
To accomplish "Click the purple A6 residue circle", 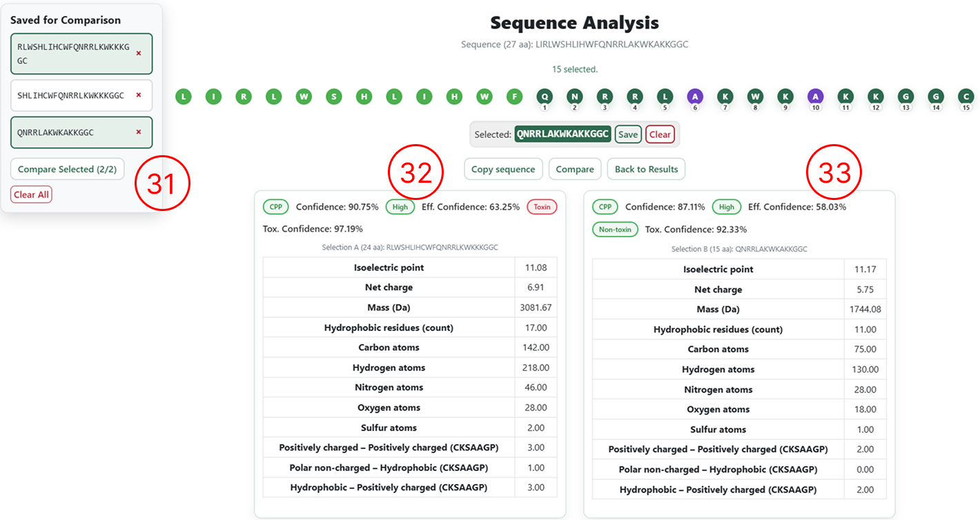I will point(695,97).
